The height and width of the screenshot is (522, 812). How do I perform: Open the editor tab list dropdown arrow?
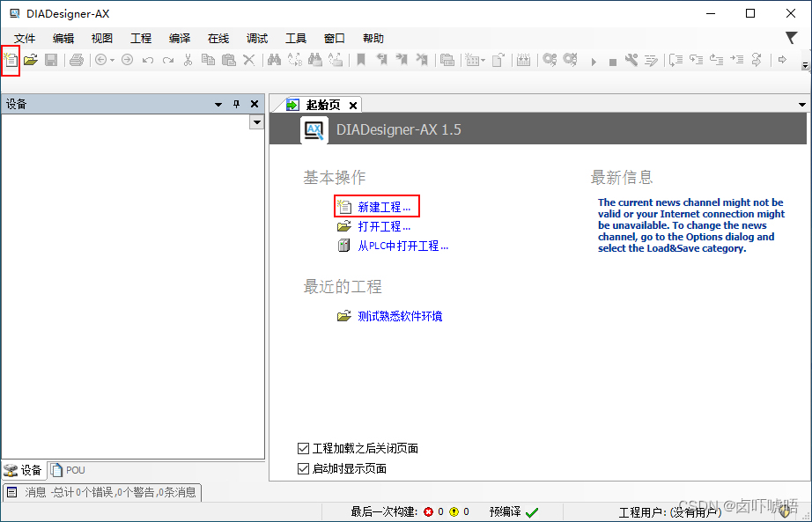[x=802, y=105]
